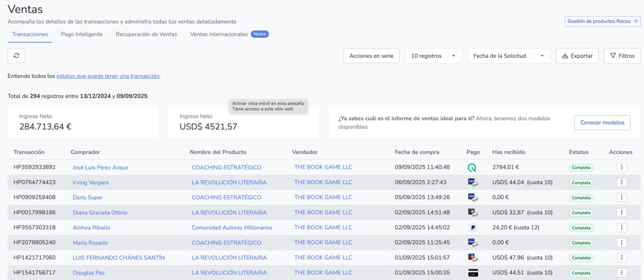Switch to the Pago Inteligente tab
Screen dimensions: 644x280
(x=82, y=34)
